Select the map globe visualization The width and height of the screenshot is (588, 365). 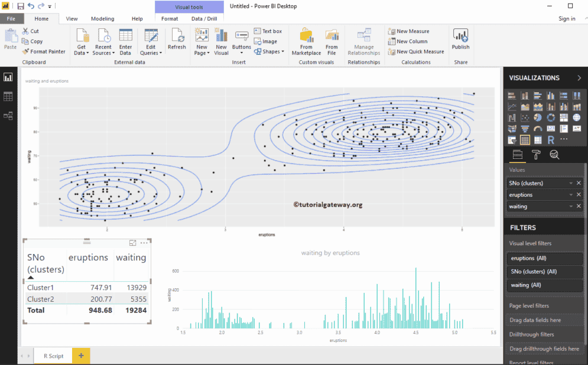[577, 118]
